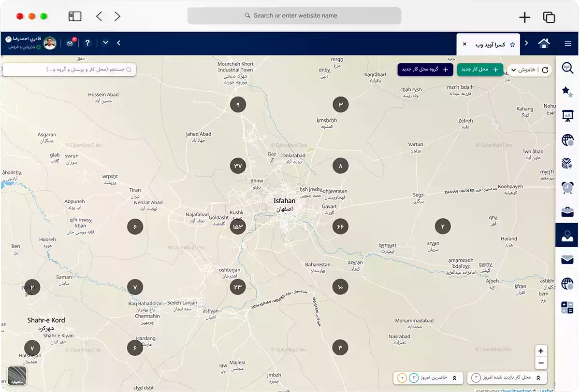Close the کسرا آوید وب tab
This screenshot has width=580, height=392.
point(464,44)
